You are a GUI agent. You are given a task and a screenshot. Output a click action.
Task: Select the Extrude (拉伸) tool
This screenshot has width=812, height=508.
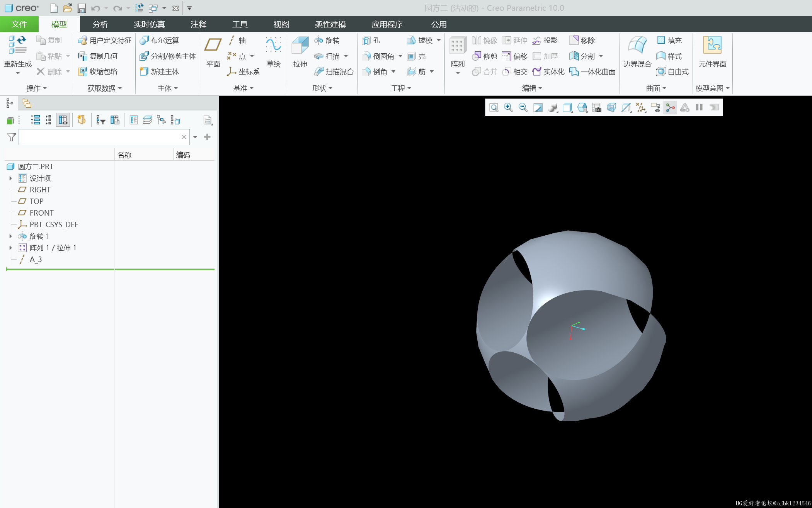(300, 52)
